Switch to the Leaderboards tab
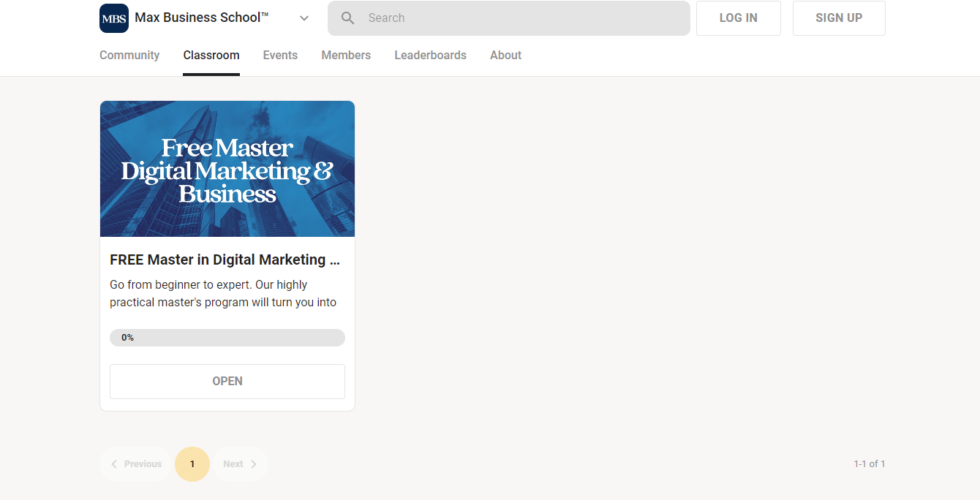The width and height of the screenshot is (980, 500). coord(430,56)
